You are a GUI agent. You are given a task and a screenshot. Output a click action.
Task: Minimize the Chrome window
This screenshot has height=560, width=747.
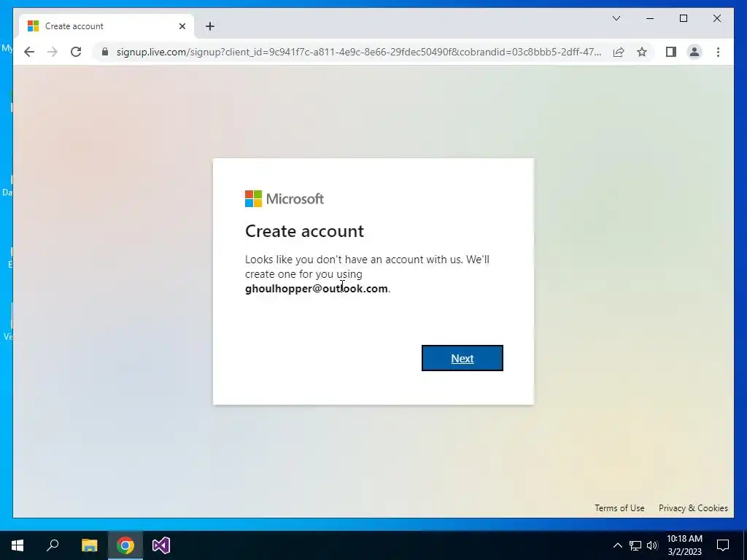click(650, 18)
